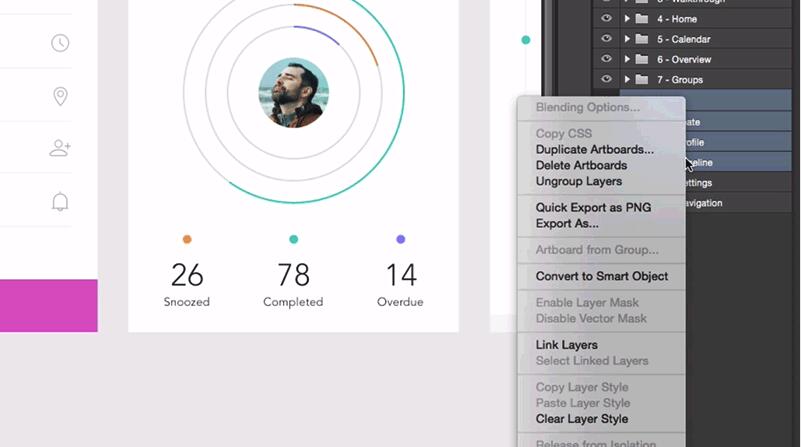Screen dimensions: 801x447
Task: Select Convert to Smart Object
Action: click(602, 276)
